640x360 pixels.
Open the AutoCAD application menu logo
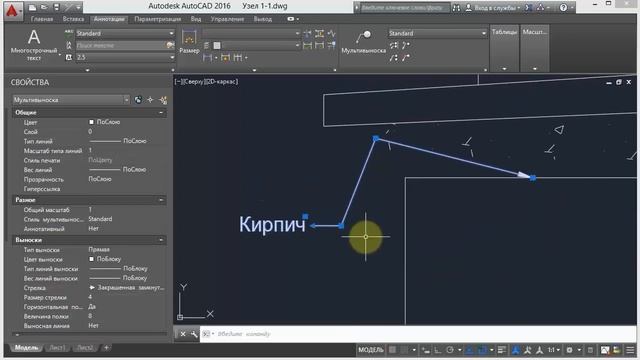[12, 10]
